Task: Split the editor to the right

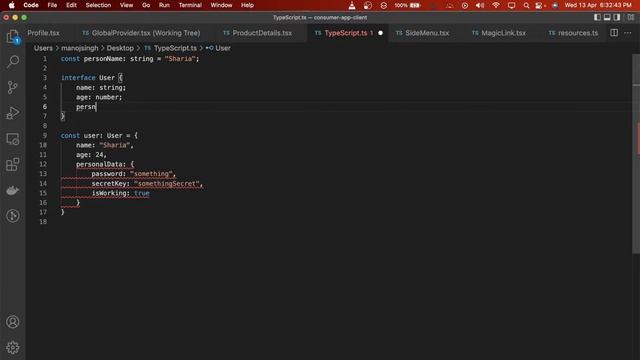Action: click(614, 33)
